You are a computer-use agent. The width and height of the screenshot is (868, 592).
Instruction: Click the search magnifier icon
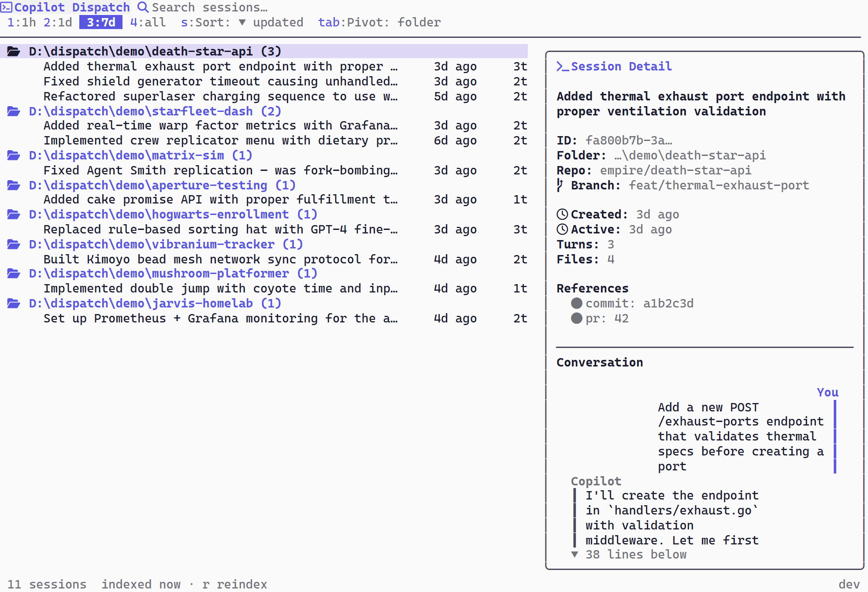point(143,7)
